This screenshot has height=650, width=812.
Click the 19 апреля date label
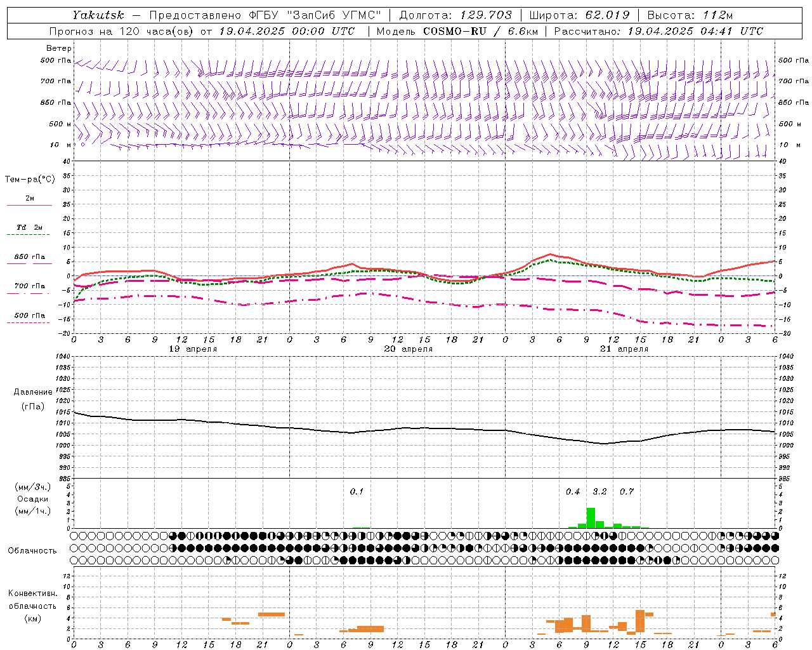[193, 349]
